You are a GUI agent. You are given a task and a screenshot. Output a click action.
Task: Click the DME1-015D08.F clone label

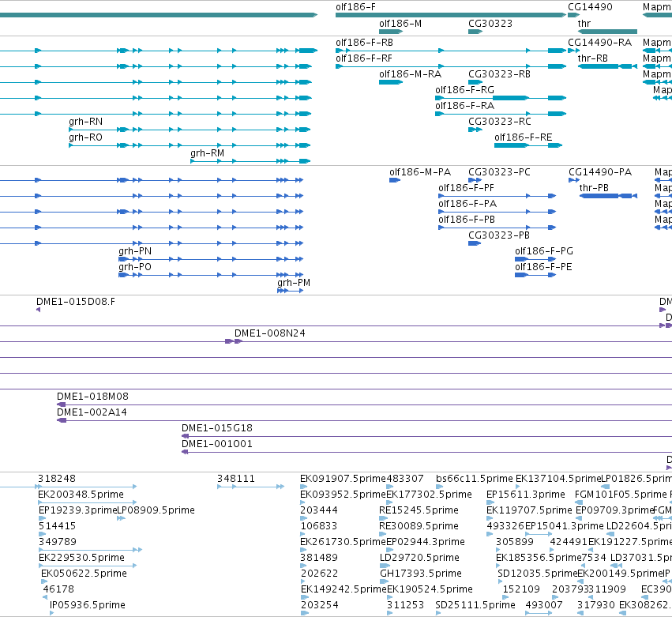pyautogui.click(x=76, y=303)
